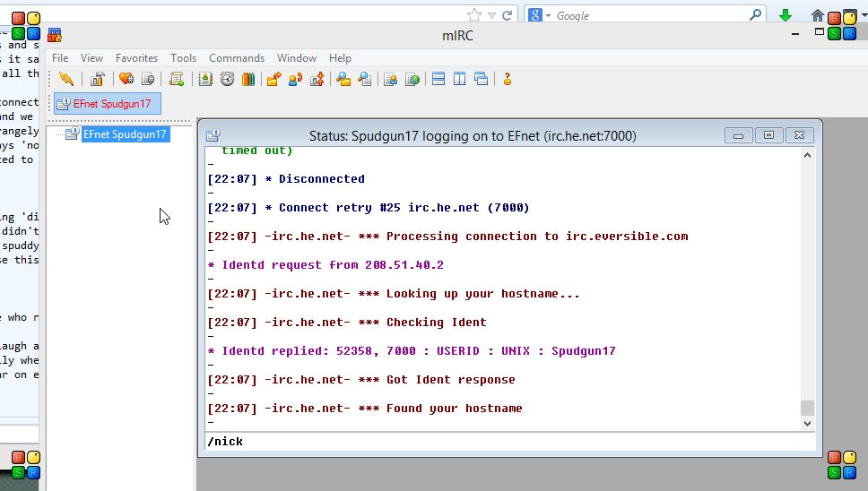Click the Connect lightning bolt toolbar icon
This screenshot has width=868, height=491.
coord(66,79)
